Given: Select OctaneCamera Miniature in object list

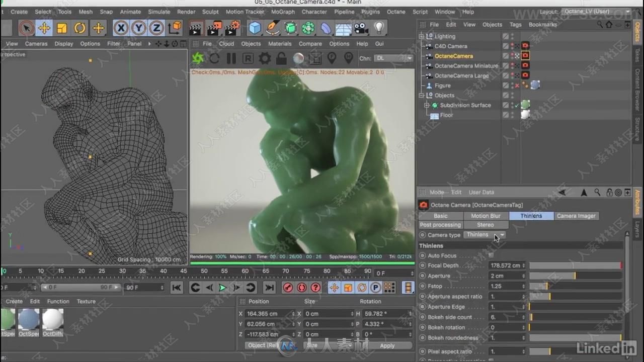Looking at the screenshot, I should click(x=466, y=66).
